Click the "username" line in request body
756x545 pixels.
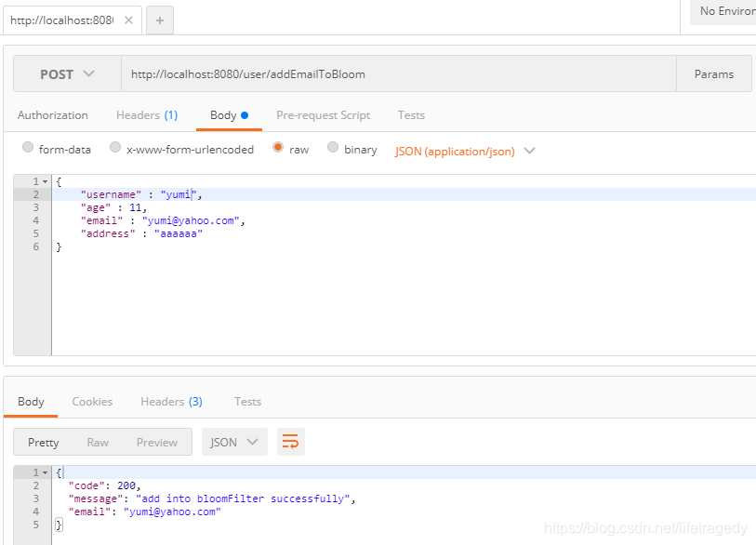point(404,194)
